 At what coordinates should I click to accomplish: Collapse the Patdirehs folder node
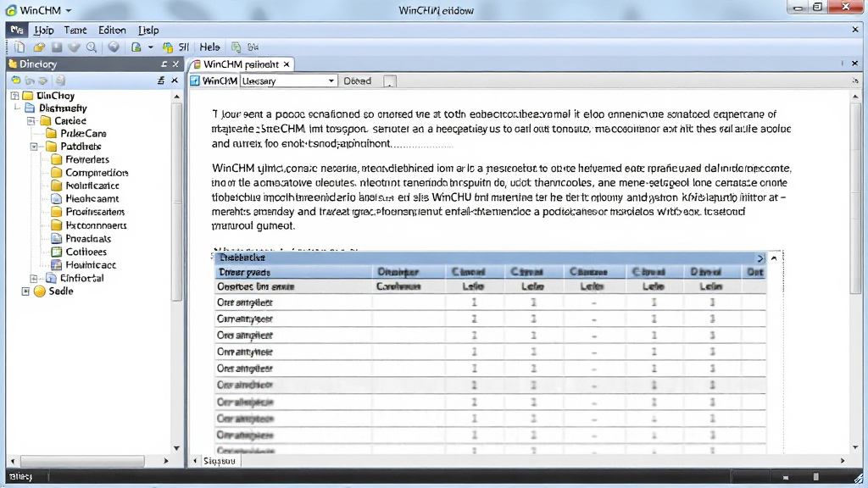pos(34,147)
